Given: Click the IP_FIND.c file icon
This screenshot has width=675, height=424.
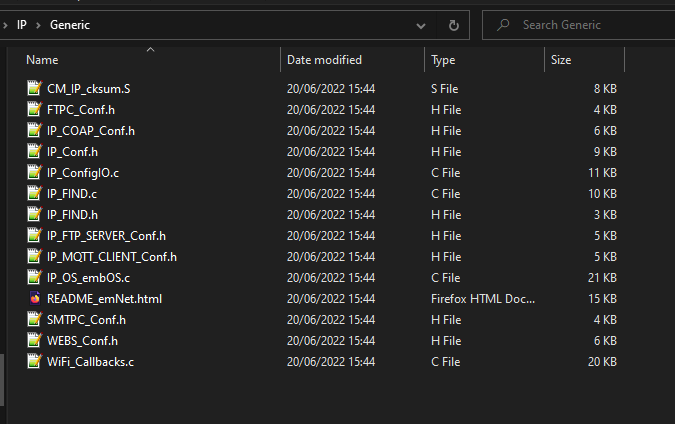Looking at the screenshot, I should click(35, 194).
